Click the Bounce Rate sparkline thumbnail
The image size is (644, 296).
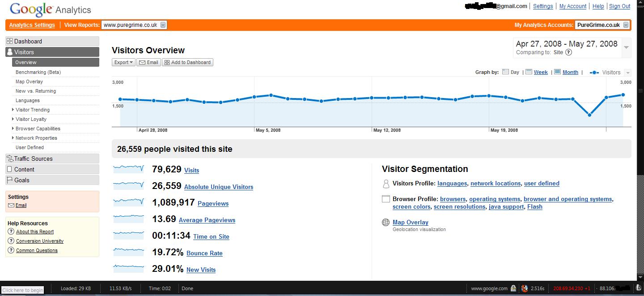(x=129, y=252)
